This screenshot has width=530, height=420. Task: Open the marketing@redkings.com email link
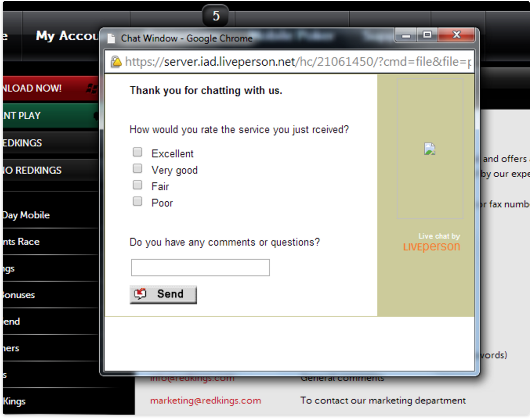206,401
